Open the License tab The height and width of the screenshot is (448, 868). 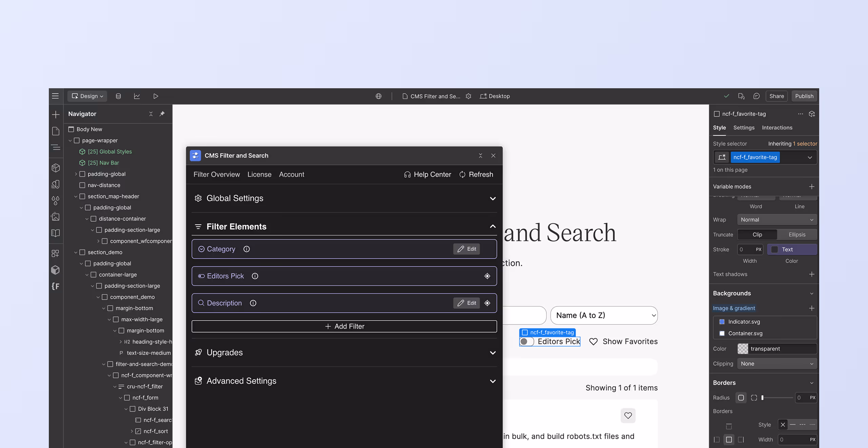[259, 174]
